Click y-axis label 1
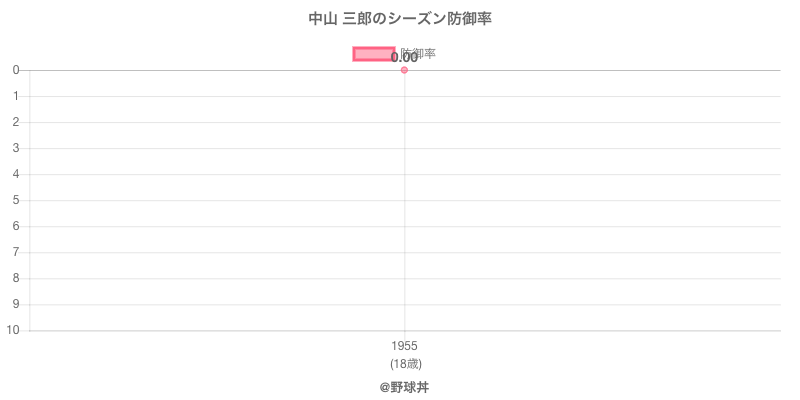 (16, 96)
